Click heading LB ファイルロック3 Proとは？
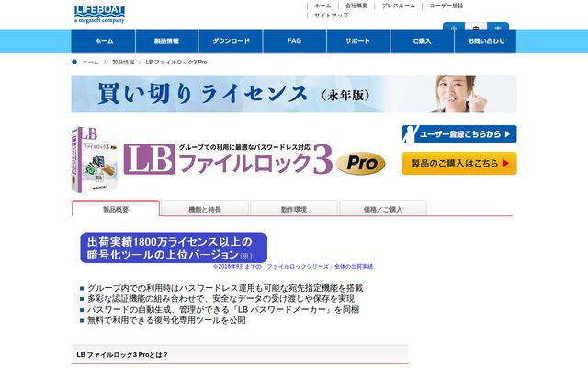The image size is (588, 368). point(122,354)
